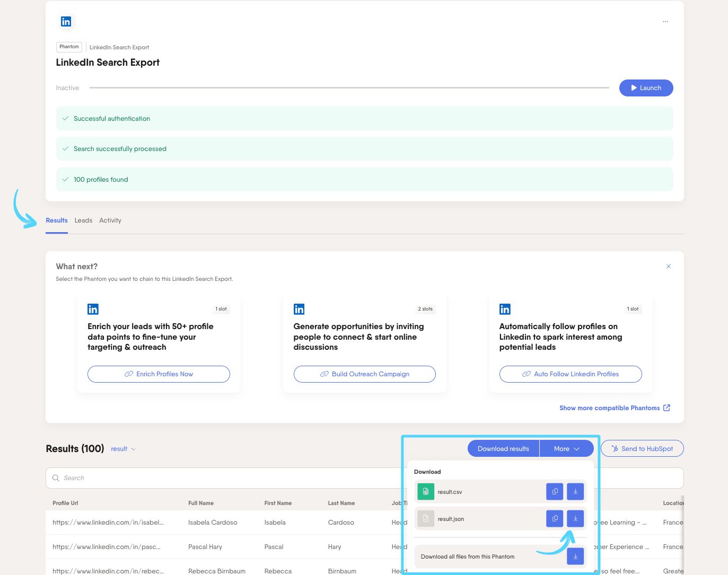Screen dimensions: 728x575
Task: Click the Inactive progress bar
Action: (x=349, y=88)
